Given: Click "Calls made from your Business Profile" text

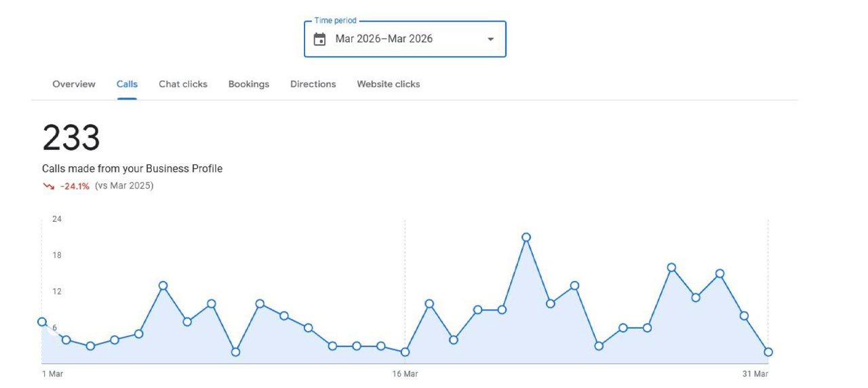Looking at the screenshot, I should click(x=132, y=168).
